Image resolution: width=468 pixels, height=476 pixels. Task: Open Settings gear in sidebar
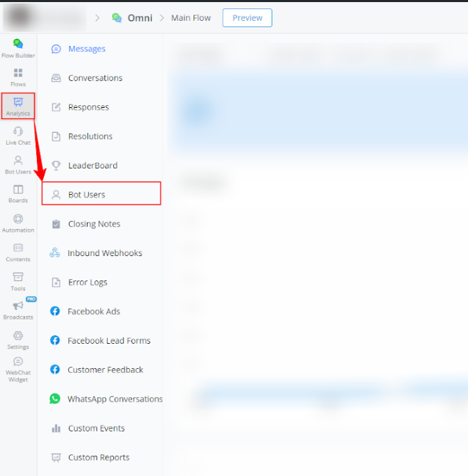[18, 340]
